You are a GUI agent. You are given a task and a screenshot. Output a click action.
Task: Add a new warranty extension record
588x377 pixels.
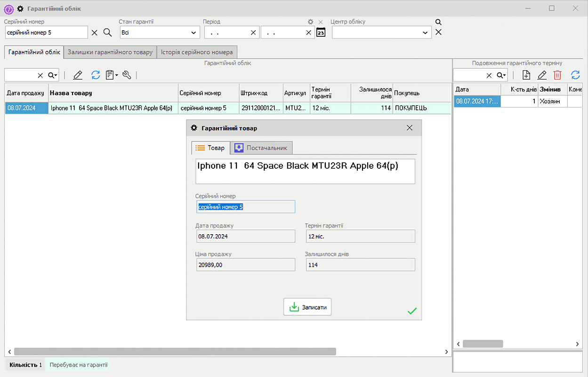(527, 75)
